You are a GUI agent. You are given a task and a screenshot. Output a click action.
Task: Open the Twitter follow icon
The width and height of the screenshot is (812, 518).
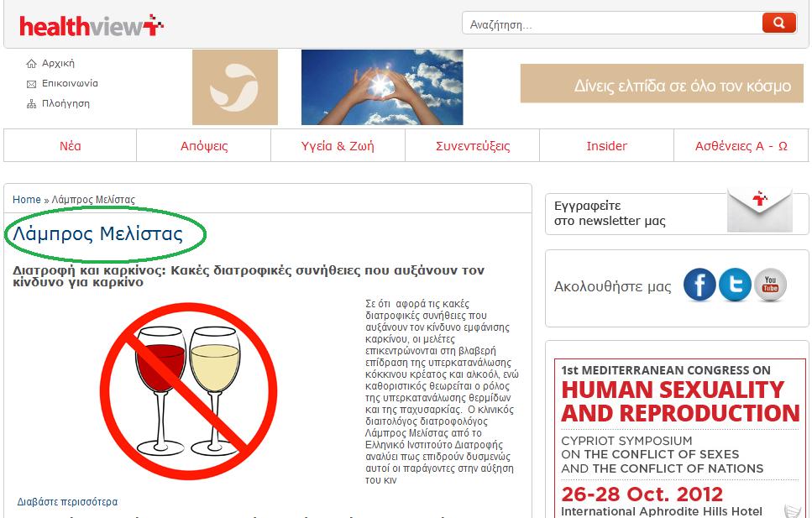(x=735, y=285)
